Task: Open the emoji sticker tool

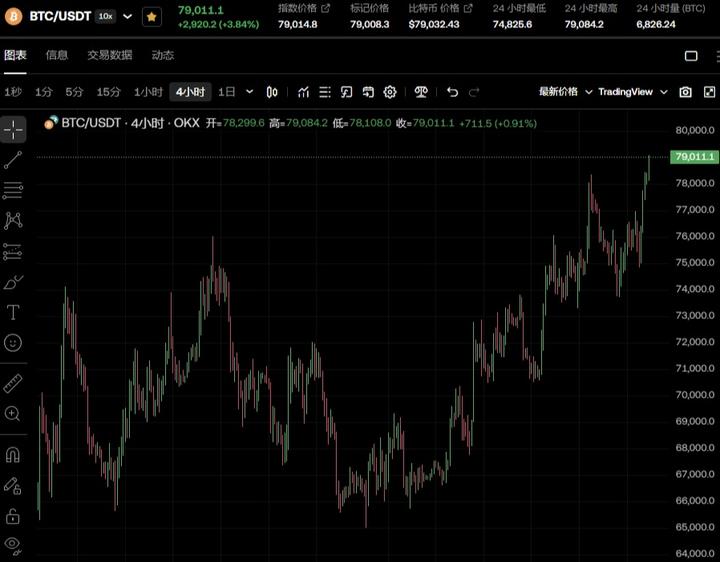Action: tap(13, 342)
